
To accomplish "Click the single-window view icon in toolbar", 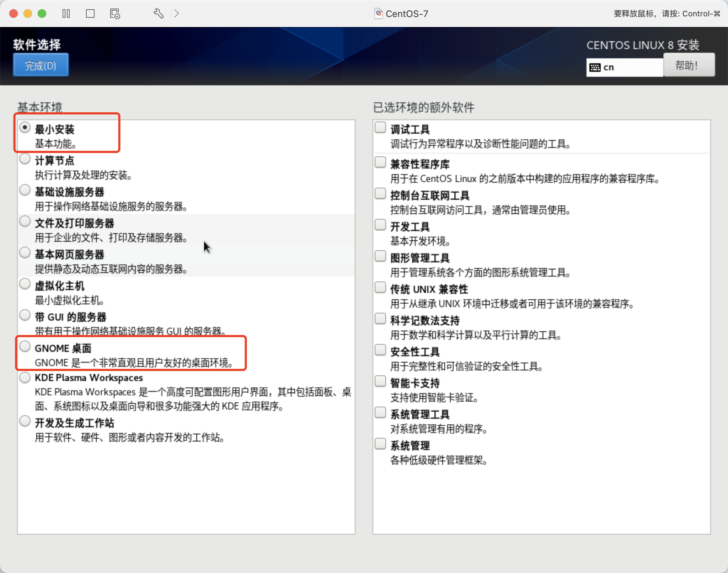I will point(90,14).
